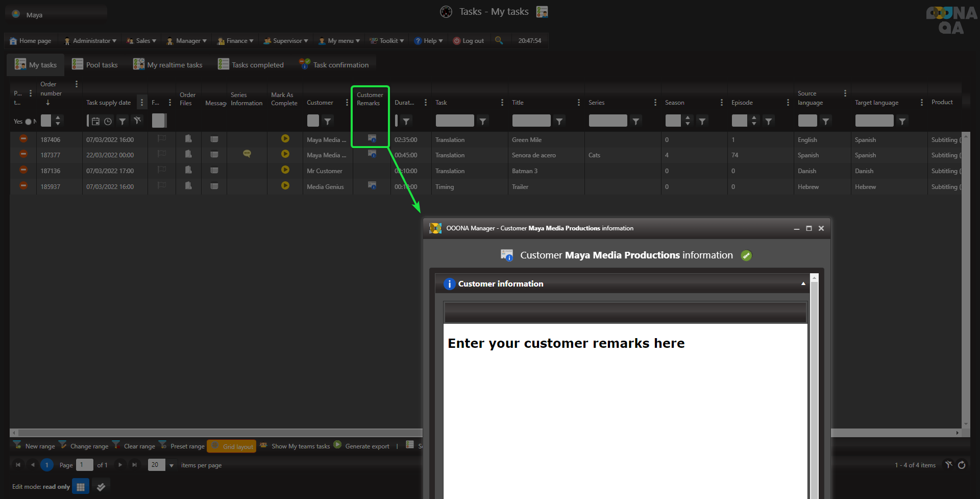Click the customer remarks text area

(x=625, y=409)
